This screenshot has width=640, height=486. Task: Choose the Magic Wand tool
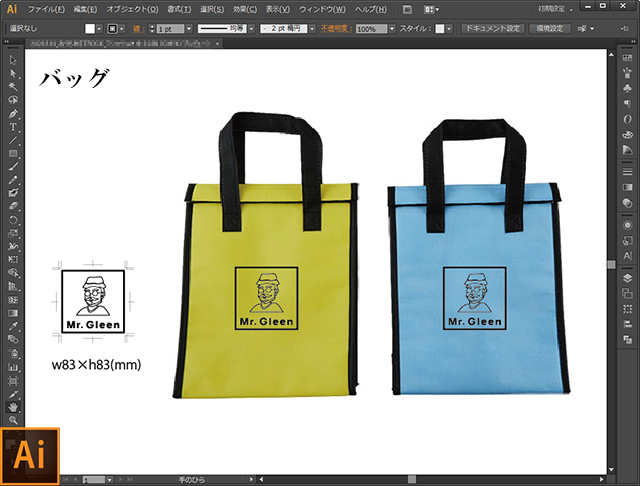coord(13,87)
